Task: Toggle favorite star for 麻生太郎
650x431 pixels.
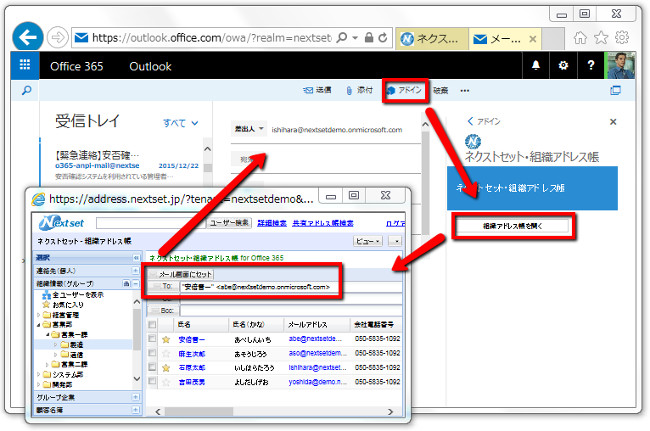Action: click(166, 354)
